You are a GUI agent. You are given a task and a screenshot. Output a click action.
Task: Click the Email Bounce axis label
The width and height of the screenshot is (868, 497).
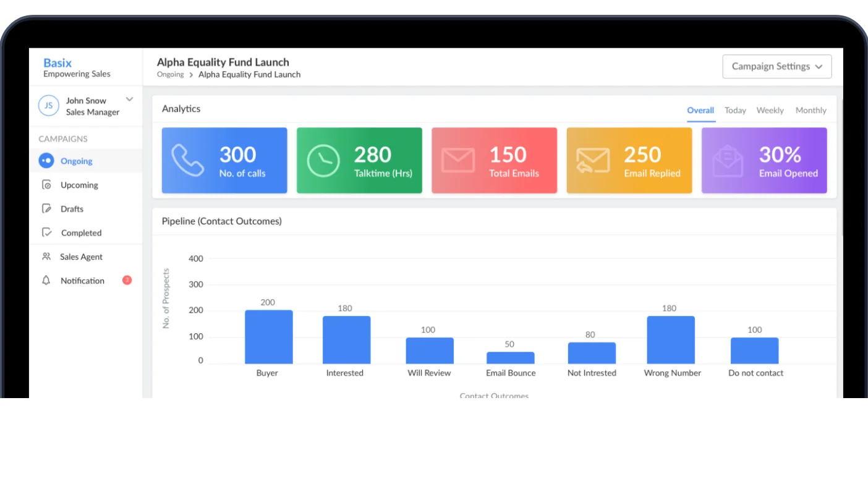coord(511,373)
